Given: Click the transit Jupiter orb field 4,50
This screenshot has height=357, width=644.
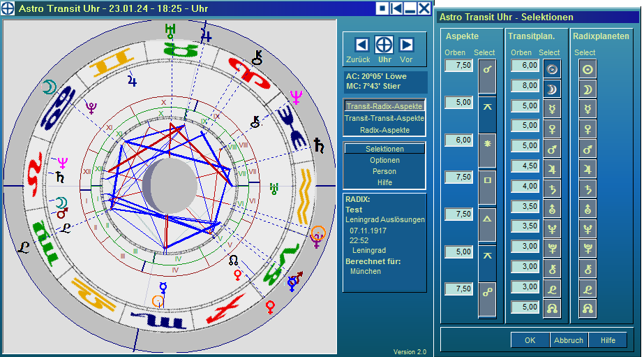Looking at the screenshot, I should (525, 166).
